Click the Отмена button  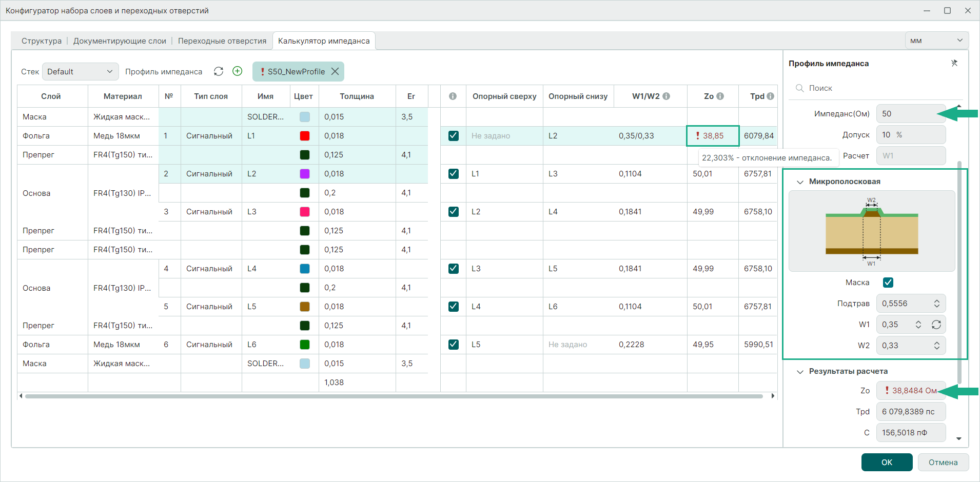coord(943,462)
